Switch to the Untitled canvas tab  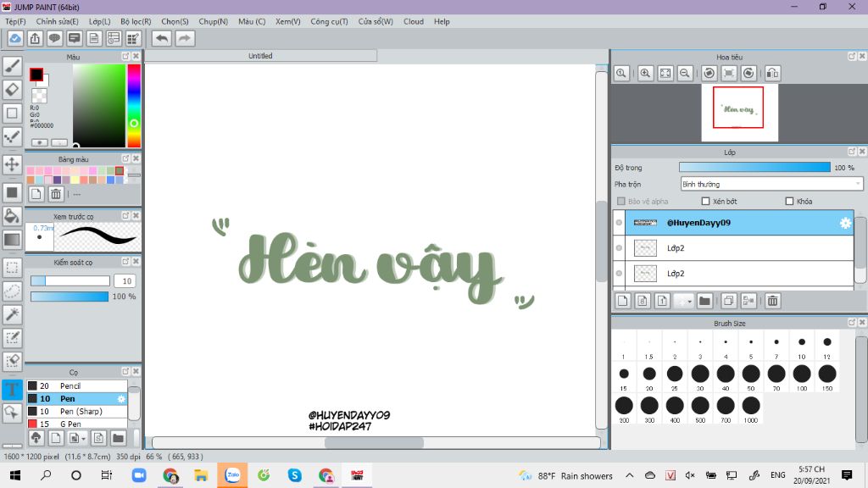coord(260,56)
